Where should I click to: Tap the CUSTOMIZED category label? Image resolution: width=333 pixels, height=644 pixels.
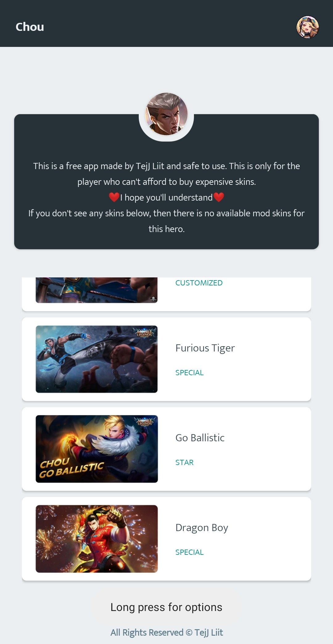pyautogui.click(x=199, y=283)
